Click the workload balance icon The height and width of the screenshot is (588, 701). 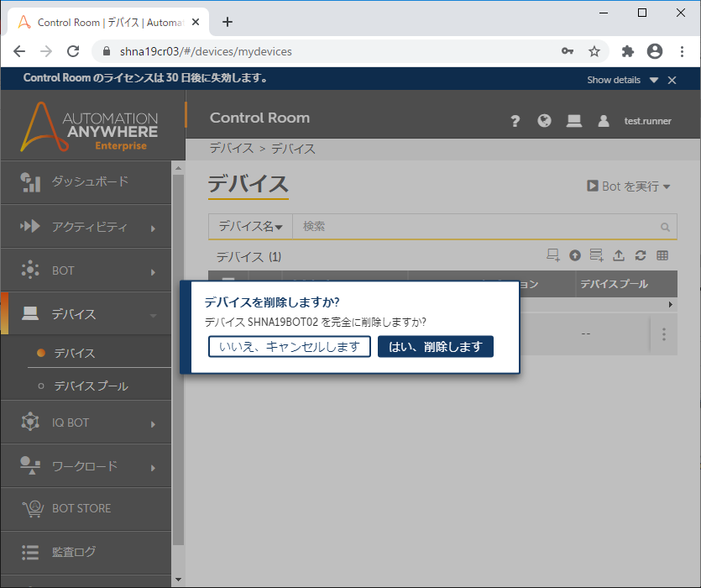[30, 465]
